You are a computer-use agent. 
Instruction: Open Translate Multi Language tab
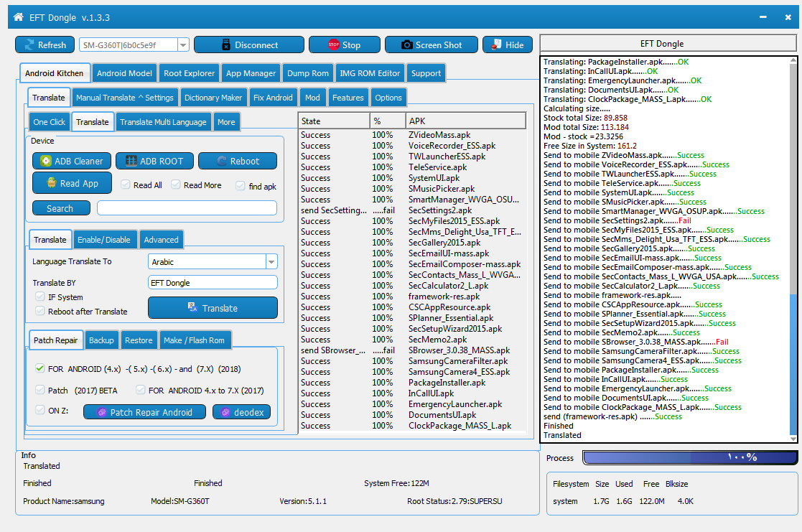click(x=163, y=122)
